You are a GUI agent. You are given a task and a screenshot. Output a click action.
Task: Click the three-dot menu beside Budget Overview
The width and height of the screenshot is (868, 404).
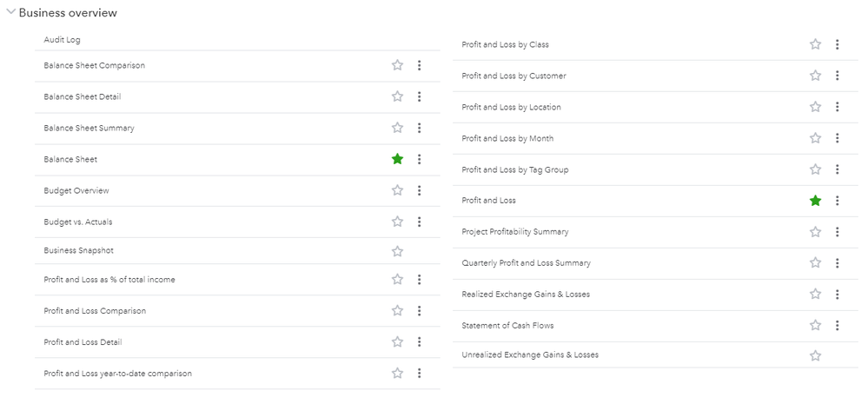[x=419, y=190]
